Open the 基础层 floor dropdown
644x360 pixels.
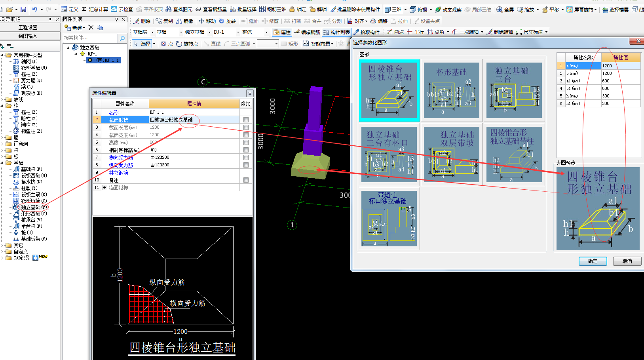pos(152,32)
